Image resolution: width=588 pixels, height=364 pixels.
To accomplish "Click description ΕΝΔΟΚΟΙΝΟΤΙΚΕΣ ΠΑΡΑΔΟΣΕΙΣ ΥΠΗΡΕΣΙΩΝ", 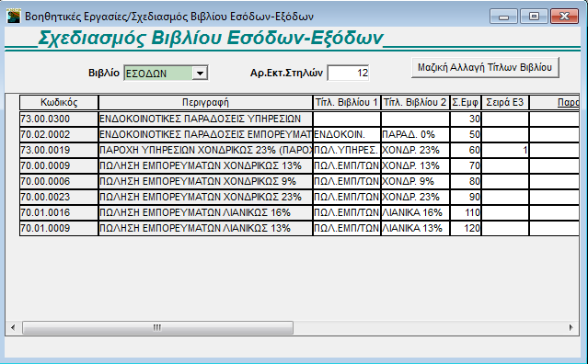I will [205, 119].
